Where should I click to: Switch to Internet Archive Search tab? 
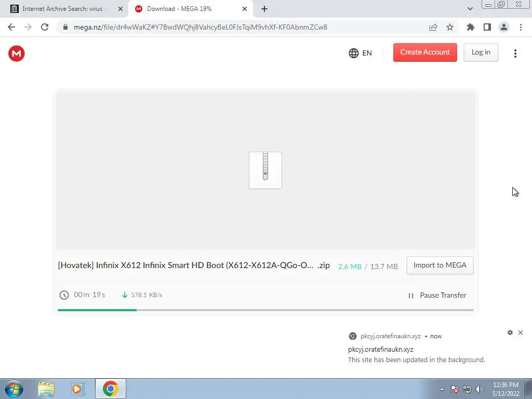[62, 9]
